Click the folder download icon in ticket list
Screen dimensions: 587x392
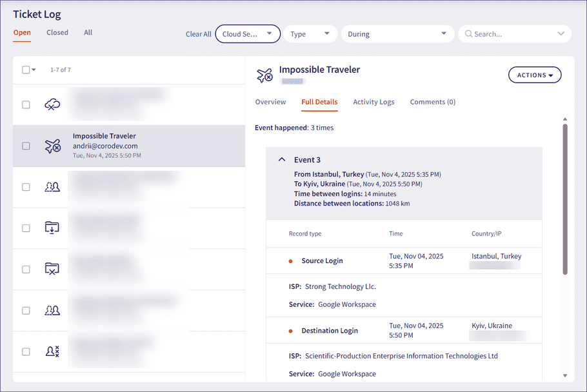(x=52, y=228)
